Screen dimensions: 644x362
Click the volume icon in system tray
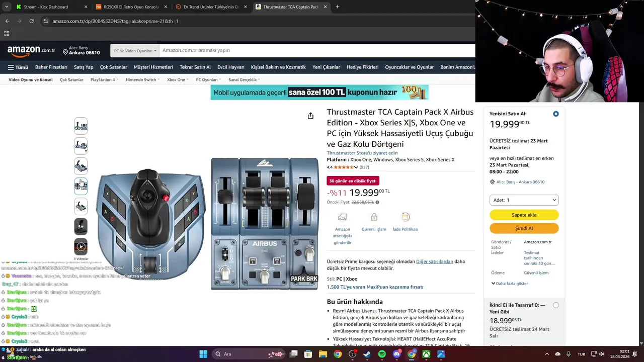pyautogui.click(x=602, y=354)
